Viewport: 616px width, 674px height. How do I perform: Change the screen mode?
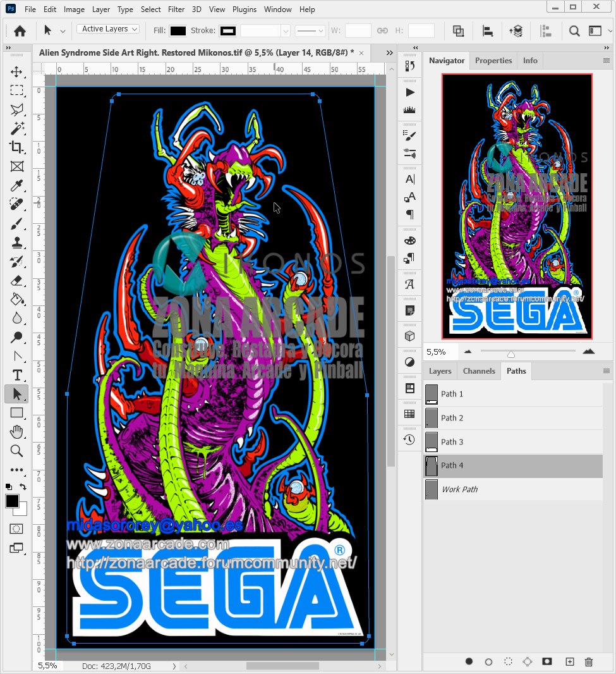click(x=16, y=548)
